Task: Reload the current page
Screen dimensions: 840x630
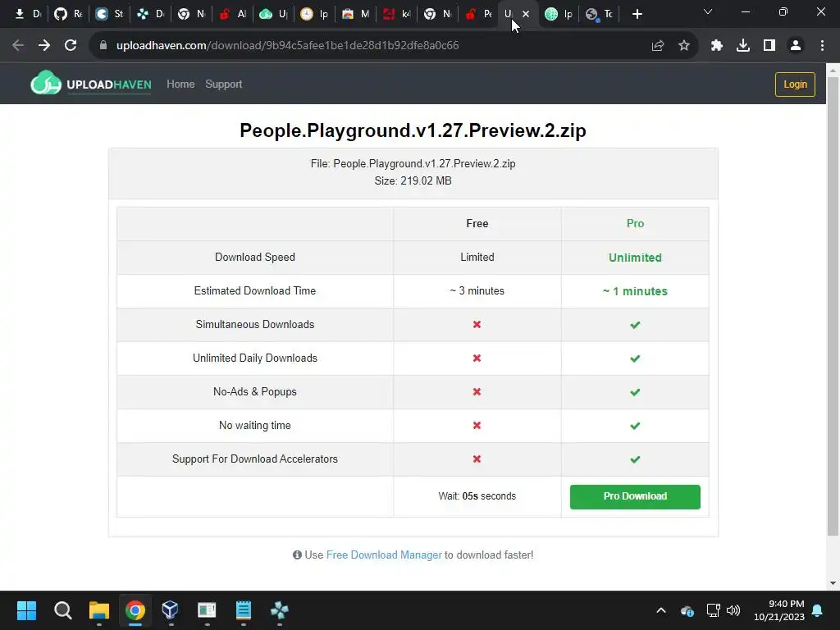Action: tap(71, 46)
